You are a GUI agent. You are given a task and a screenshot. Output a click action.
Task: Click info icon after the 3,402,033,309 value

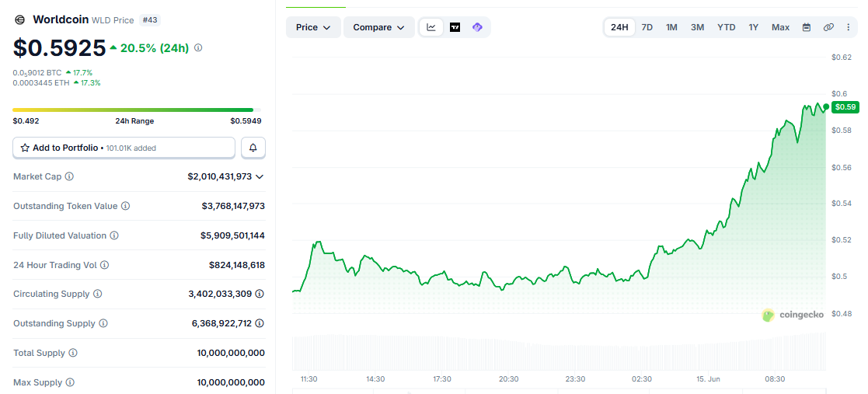pyautogui.click(x=259, y=294)
